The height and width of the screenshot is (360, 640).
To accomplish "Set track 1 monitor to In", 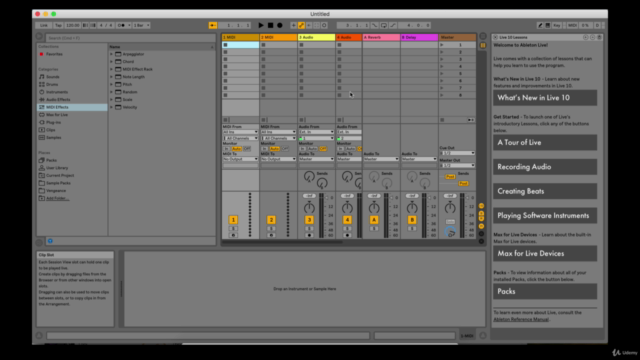I will pyautogui.click(x=226, y=149).
